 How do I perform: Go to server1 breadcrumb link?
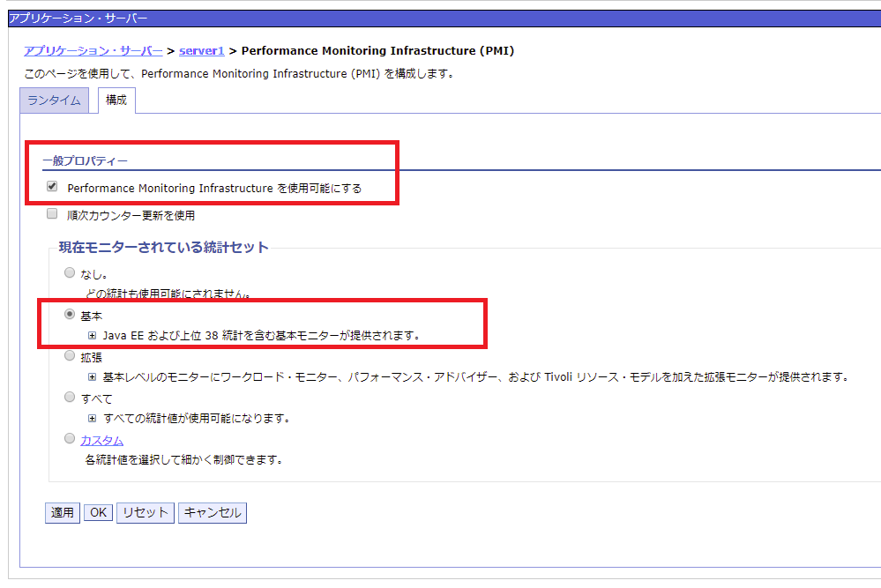click(x=202, y=50)
